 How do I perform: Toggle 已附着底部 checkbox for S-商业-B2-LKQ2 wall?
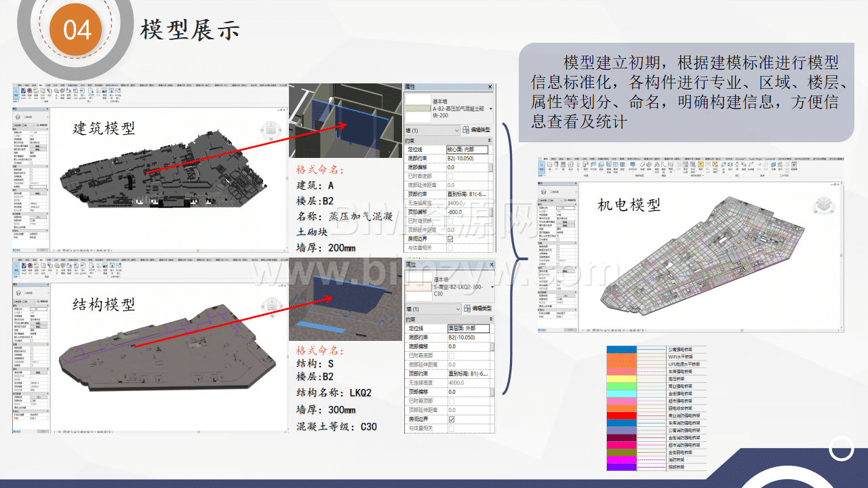[x=451, y=355]
